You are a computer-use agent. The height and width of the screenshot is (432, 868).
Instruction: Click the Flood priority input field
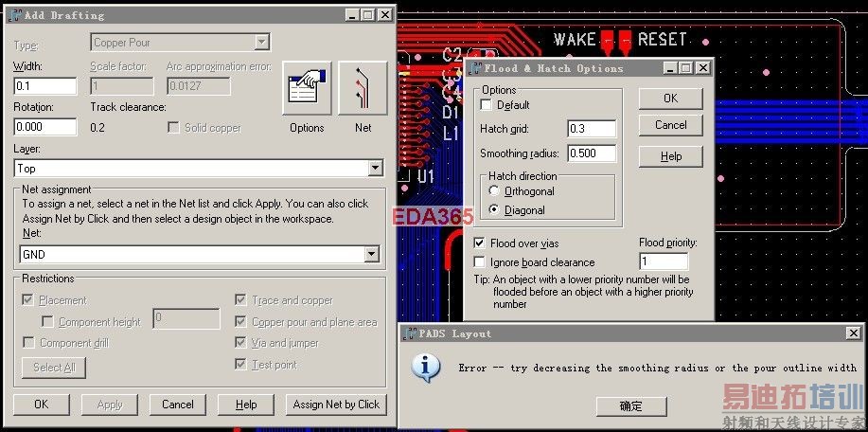[664, 261]
